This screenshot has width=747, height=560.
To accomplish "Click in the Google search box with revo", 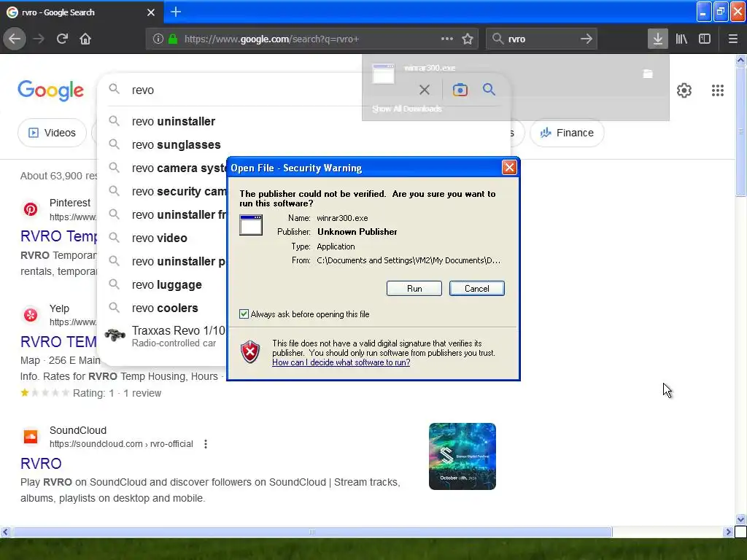I will click(267, 90).
